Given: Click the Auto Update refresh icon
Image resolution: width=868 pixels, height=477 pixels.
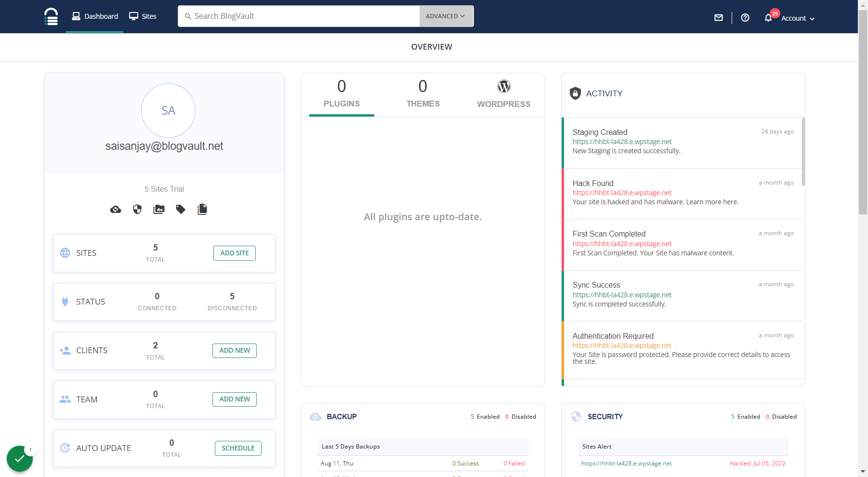Looking at the screenshot, I should click(65, 448).
